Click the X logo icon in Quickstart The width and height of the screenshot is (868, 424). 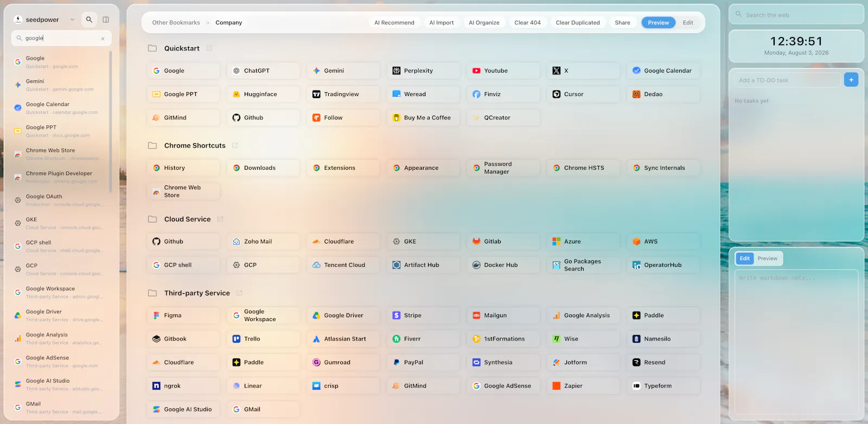point(557,70)
